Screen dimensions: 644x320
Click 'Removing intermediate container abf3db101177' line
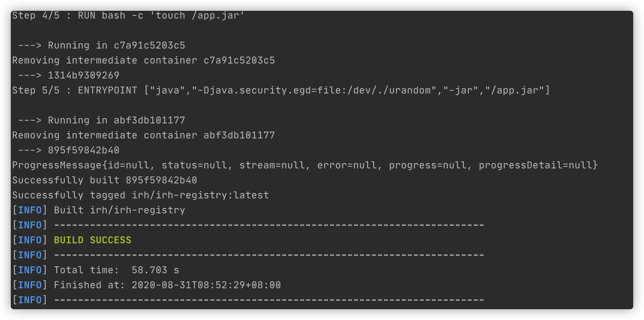pyautogui.click(x=143, y=135)
